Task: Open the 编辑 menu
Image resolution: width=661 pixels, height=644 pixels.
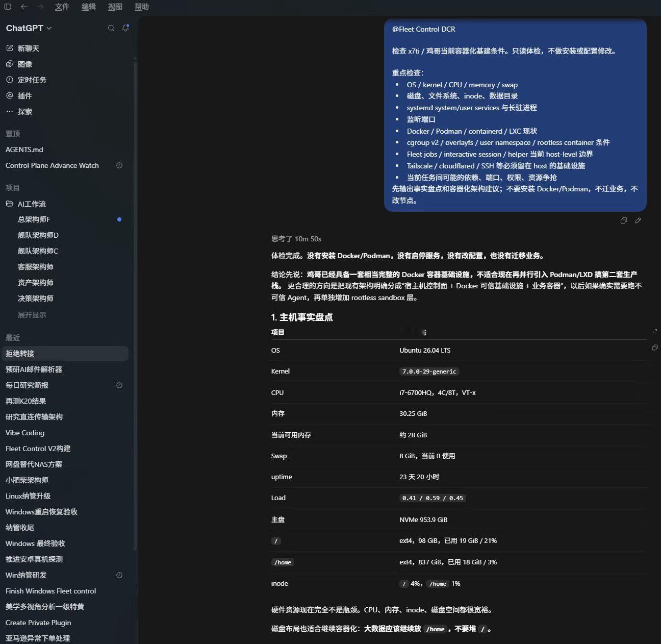Action: (x=89, y=7)
